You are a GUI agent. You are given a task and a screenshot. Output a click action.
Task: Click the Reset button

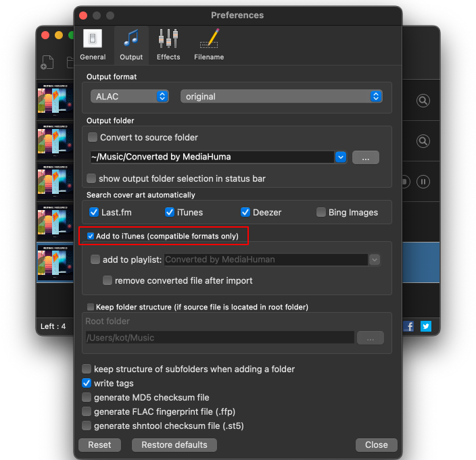tap(99, 445)
